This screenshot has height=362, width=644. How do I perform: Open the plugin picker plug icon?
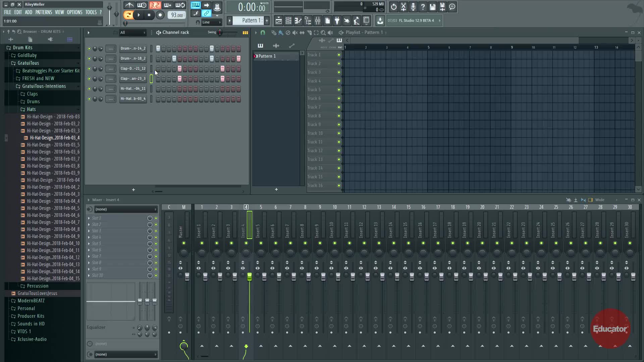point(337,21)
